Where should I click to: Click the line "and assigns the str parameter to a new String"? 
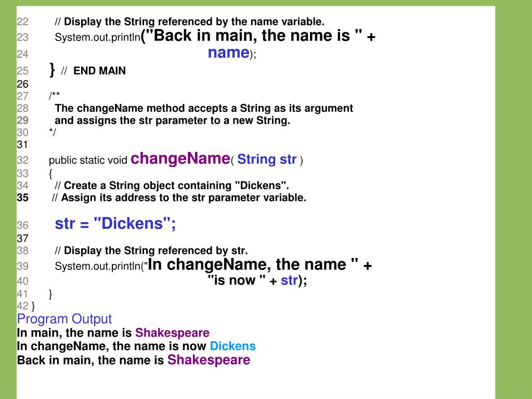(x=172, y=121)
